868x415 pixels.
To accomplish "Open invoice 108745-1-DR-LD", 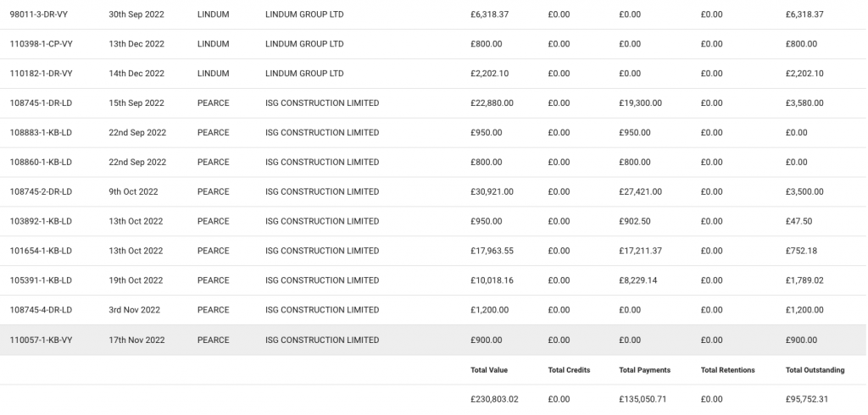I will coord(41,103).
